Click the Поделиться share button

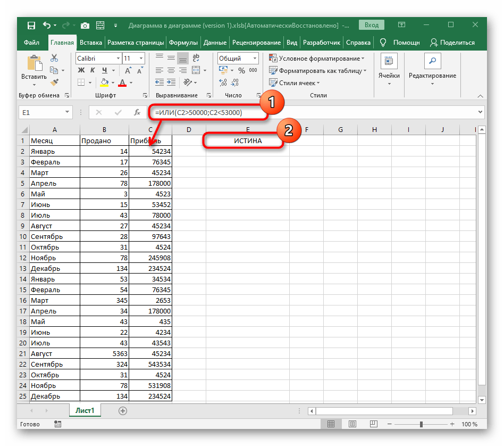(452, 43)
